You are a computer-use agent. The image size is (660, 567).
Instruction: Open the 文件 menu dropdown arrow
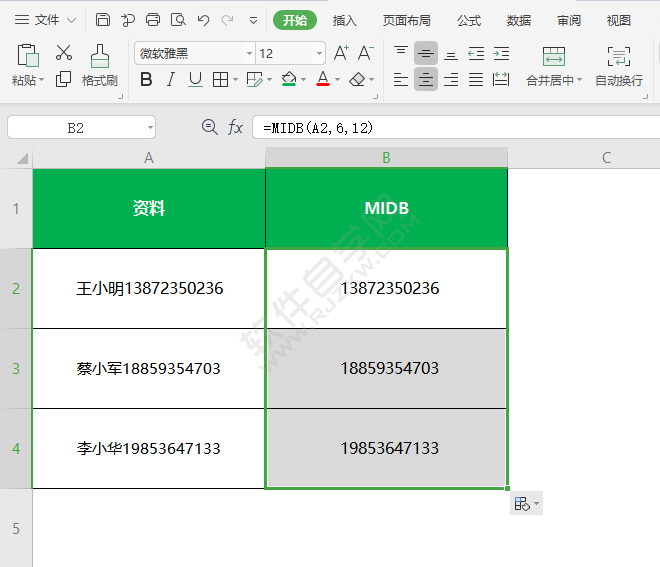click(x=72, y=20)
